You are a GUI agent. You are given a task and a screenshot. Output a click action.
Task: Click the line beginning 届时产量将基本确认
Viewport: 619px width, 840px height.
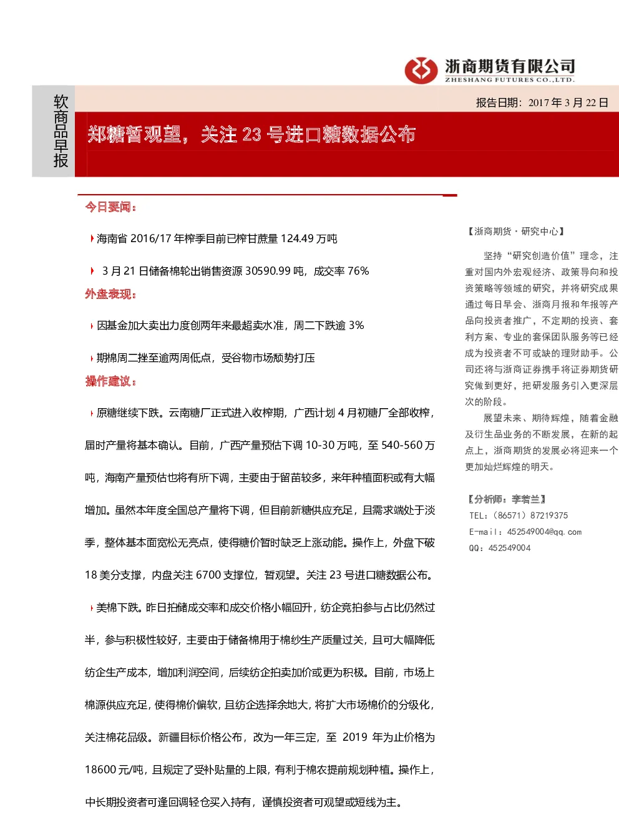(x=260, y=445)
